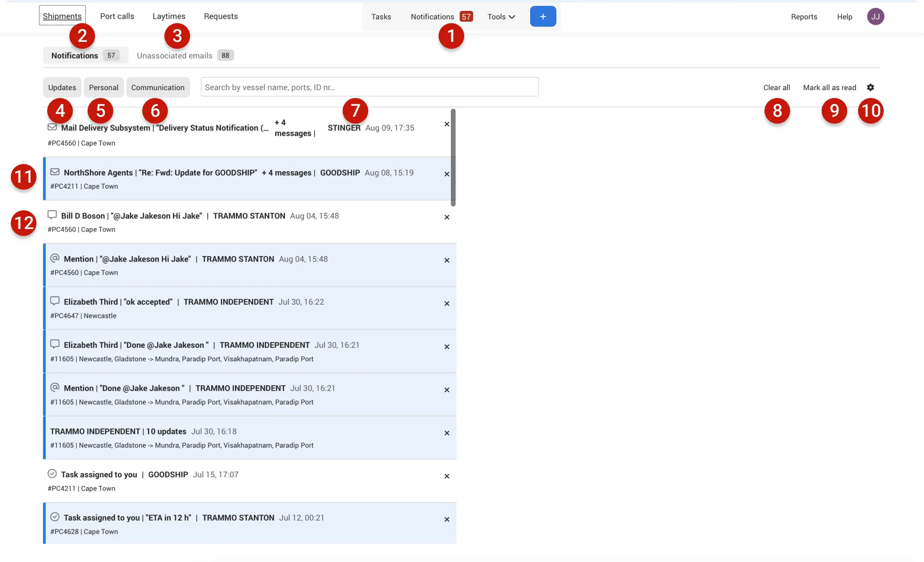The height and width of the screenshot is (562, 924).
Task: Open the Port calls tab
Action: [x=117, y=16]
